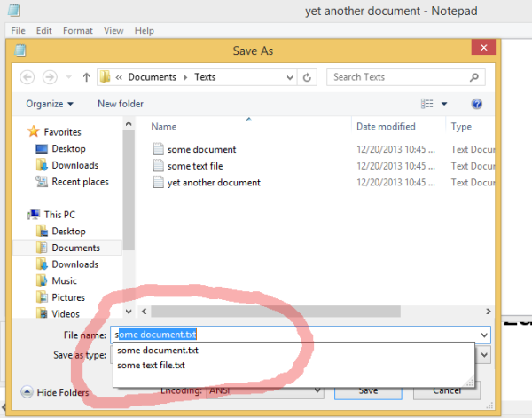Select the file 'some text file'
This screenshot has height=418, width=532.
195,166
